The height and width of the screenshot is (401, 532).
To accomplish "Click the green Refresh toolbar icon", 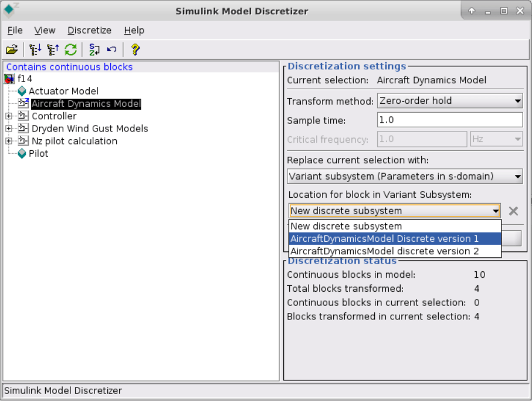I will point(71,49).
